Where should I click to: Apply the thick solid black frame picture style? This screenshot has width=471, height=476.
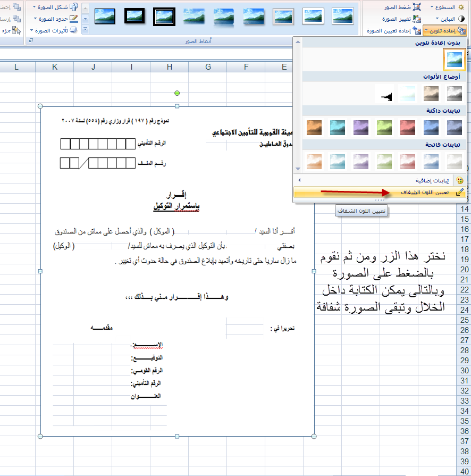(134, 16)
